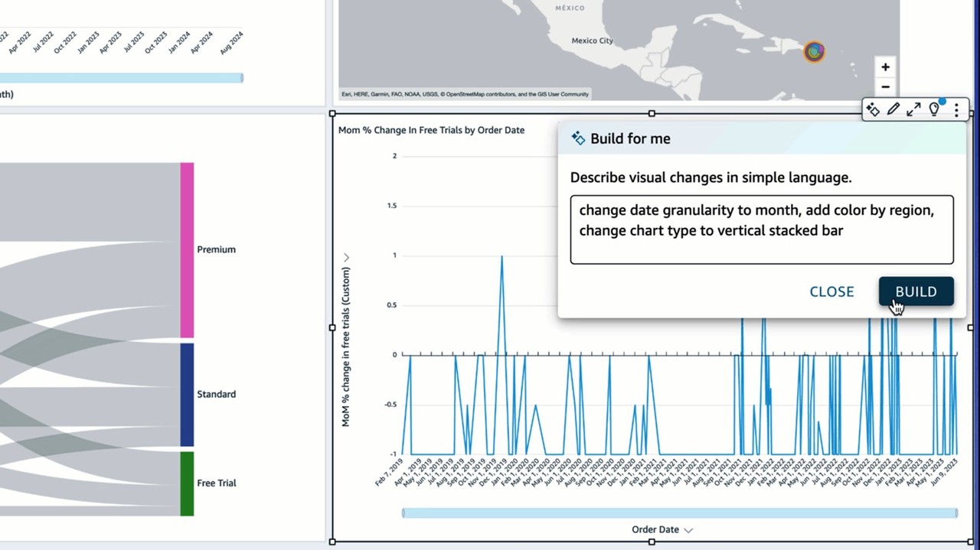Select the pink Premium Sankey node
This screenshot has width=980, height=550.
(187, 250)
